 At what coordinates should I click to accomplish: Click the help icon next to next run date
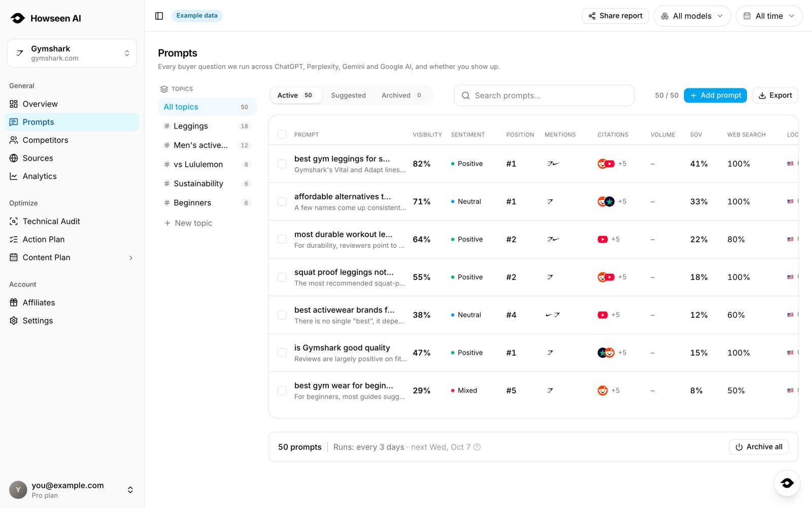click(477, 447)
